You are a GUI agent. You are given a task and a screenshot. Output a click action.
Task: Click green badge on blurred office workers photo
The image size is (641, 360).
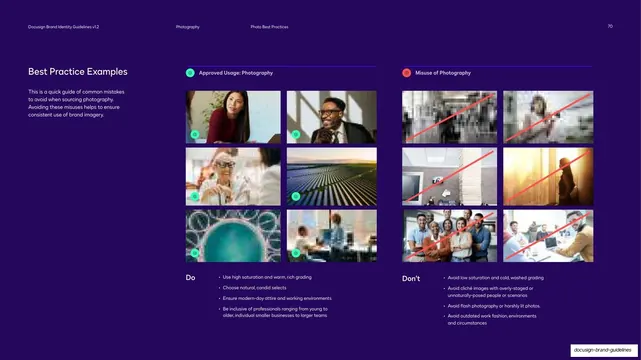click(x=296, y=253)
